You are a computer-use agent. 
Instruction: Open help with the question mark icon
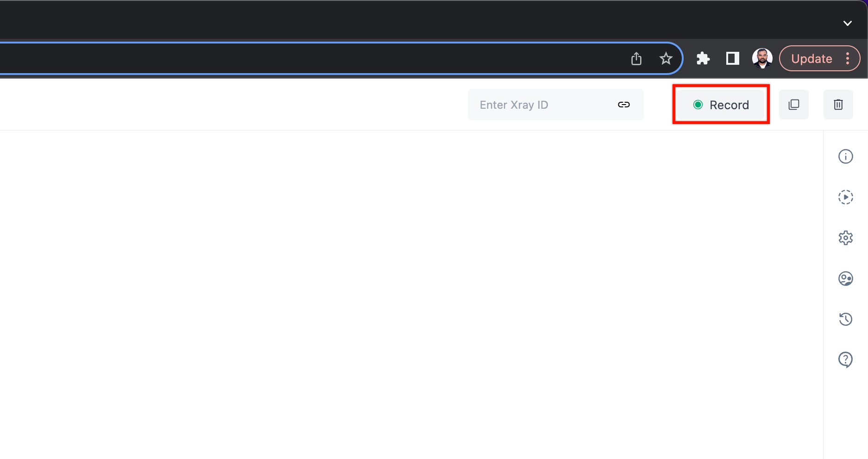pyautogui.click(x=846, y=360)
